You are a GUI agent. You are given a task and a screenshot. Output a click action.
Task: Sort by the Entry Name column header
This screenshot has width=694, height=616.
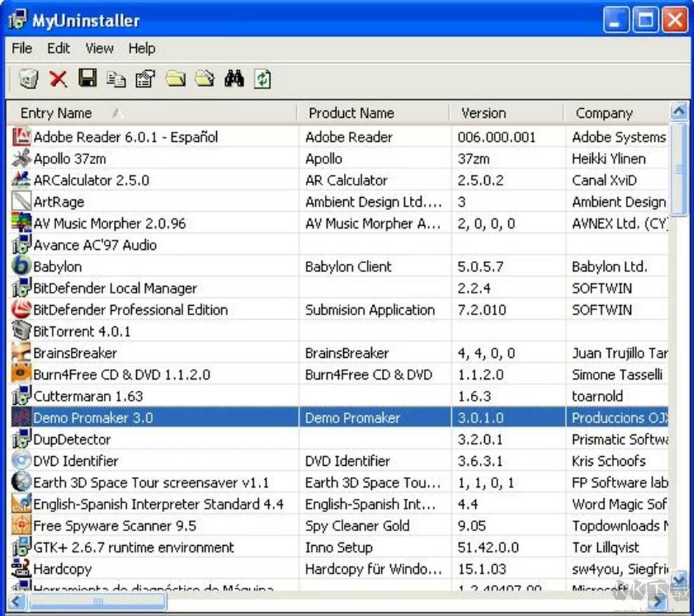click(x=56, y=113)
